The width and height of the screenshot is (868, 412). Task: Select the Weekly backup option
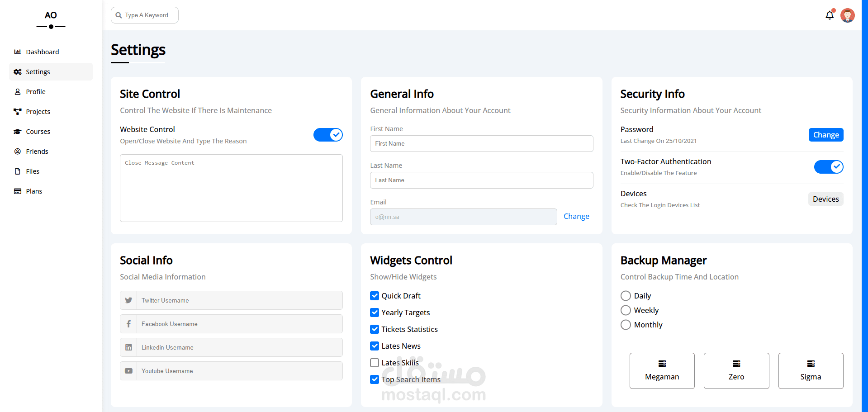(626, 310)
